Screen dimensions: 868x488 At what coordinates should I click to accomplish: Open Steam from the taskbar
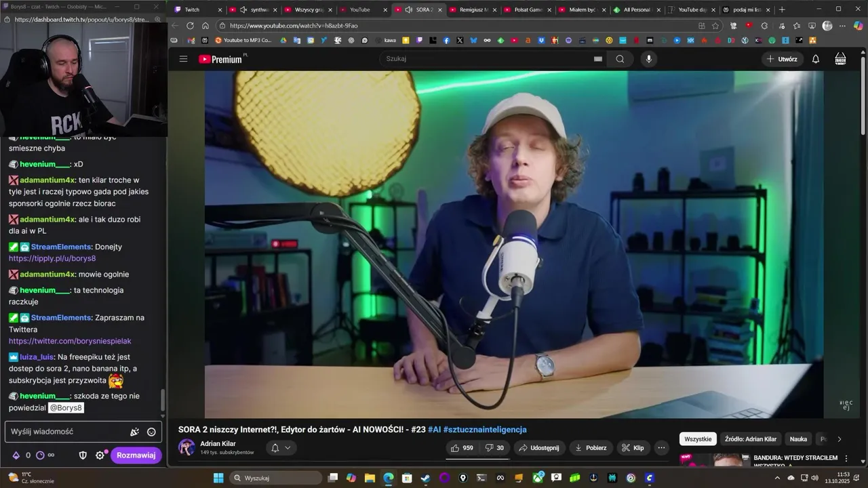point(425,478)
